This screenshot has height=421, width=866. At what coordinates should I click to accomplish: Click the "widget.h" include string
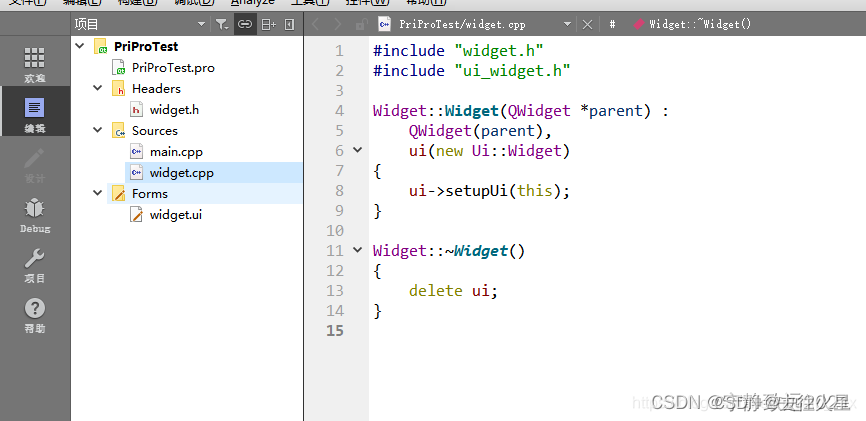[x=499, y=51]
